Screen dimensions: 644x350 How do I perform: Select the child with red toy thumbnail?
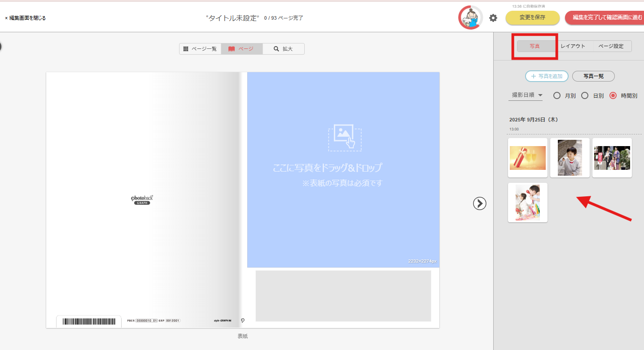click(x=528, y=203)
